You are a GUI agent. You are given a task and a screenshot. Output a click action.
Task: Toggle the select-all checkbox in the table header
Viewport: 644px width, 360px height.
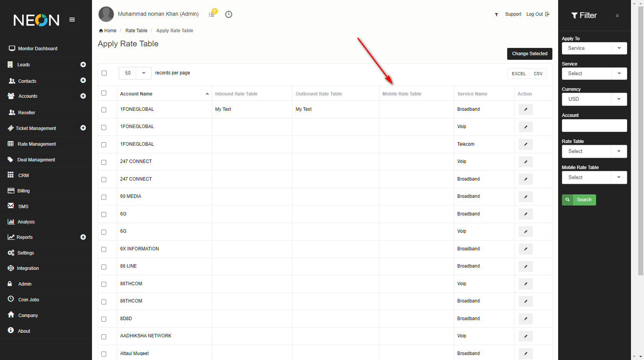click(103, 93)
